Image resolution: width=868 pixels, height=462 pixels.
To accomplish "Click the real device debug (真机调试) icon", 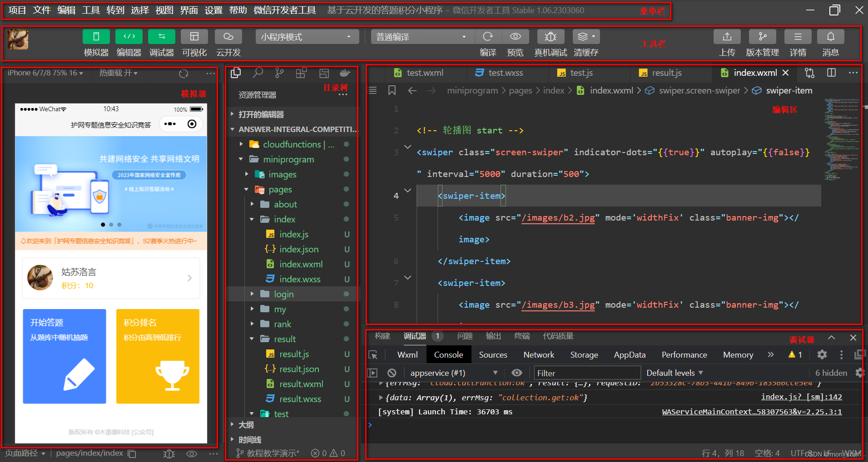I will (551, 37).
